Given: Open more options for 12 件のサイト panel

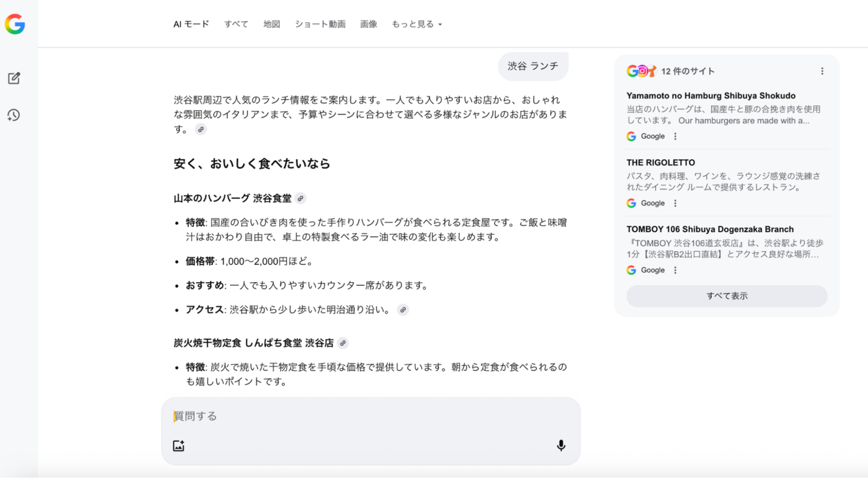Looking at the screenshot, I should click(x=822, y=71).
